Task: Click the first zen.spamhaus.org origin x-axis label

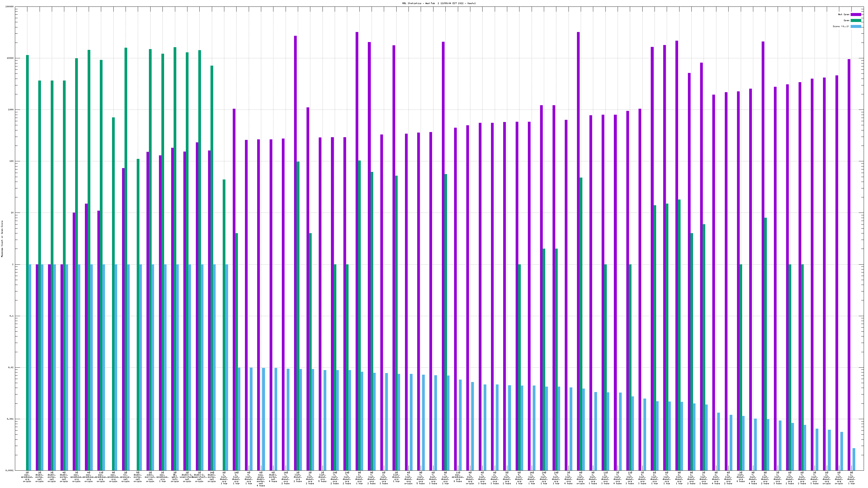Action: click(27, 477)
